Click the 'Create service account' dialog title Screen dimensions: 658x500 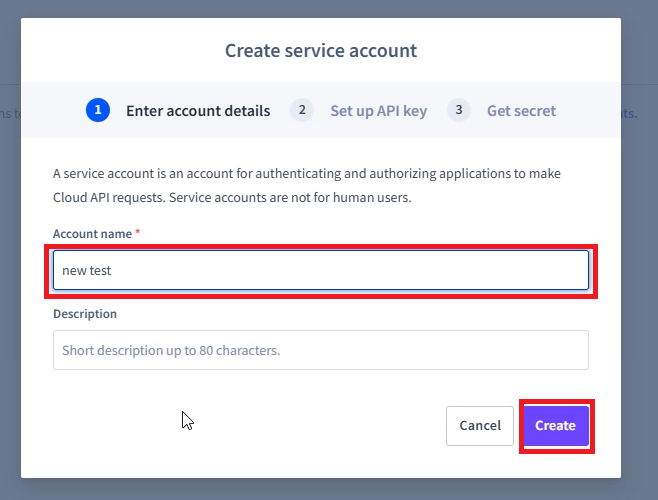click(x=321, y=50)
